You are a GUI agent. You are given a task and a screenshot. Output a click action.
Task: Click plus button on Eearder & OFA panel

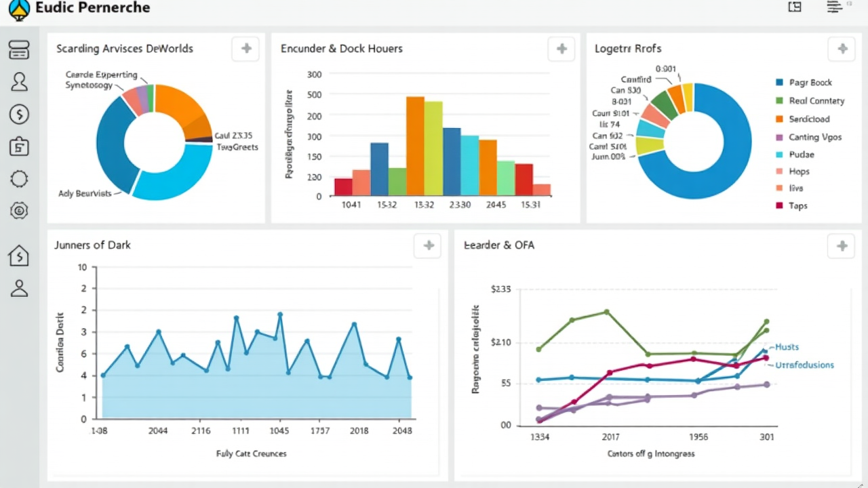pos(842,245)
